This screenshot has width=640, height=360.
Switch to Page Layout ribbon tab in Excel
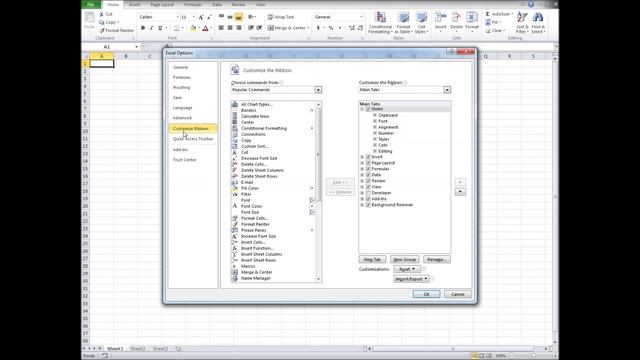tap(162, 4)
